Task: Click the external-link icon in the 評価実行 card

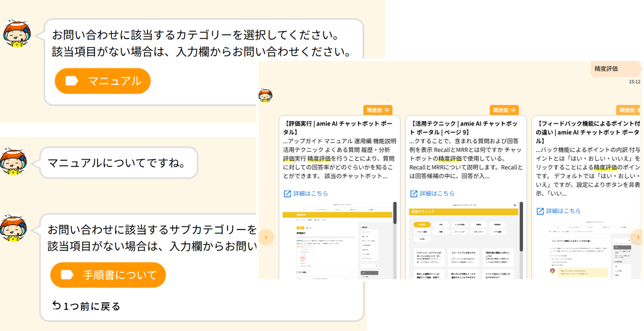Action: [287, 193]
